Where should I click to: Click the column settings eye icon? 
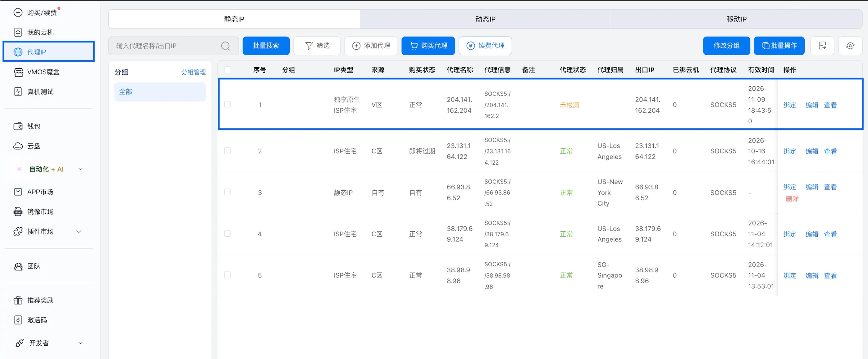(x=850, y=46)
